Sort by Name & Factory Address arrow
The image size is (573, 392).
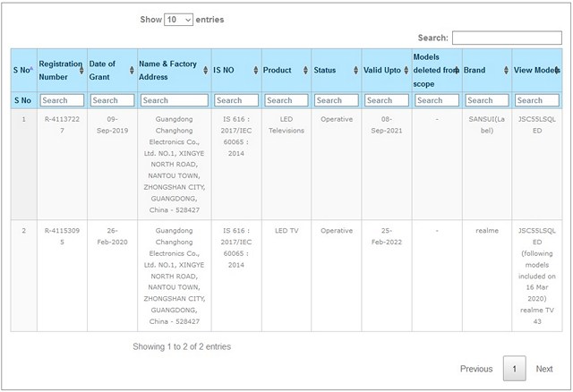tap(206, 70)
